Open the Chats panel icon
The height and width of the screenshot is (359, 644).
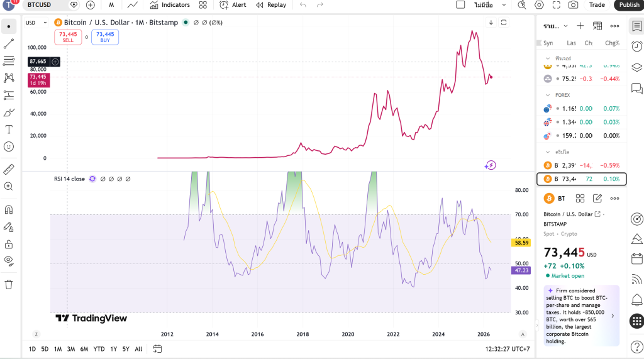coord(636,87)
